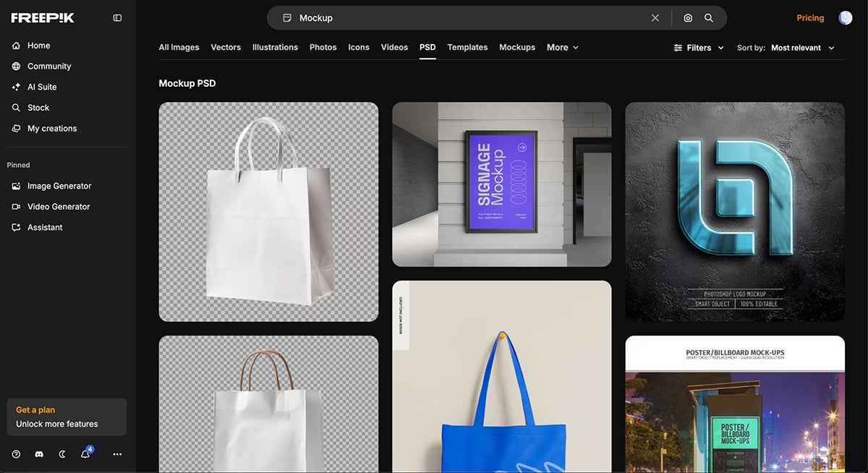
Task: Open the Signage Mockup thumbnail
Action: 501,184
